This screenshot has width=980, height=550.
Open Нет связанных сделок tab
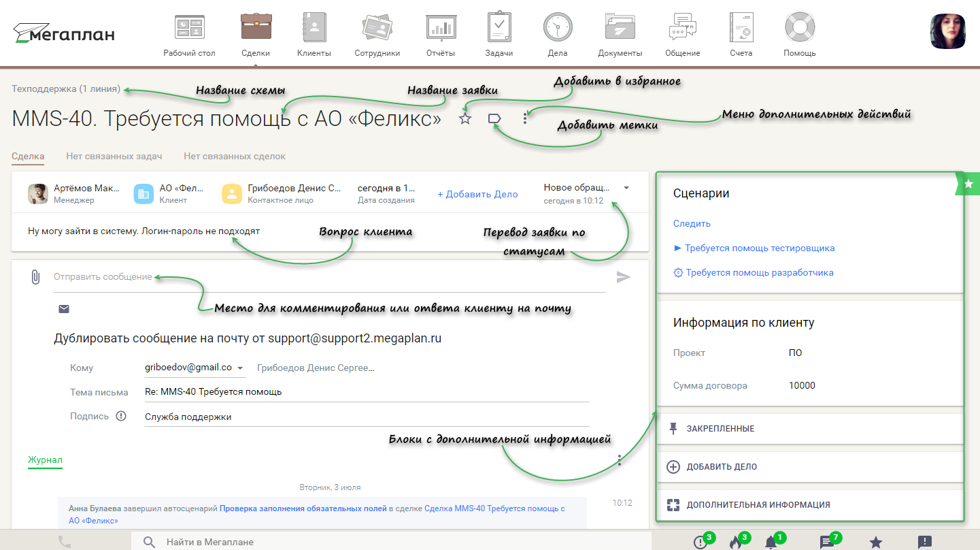235,156
